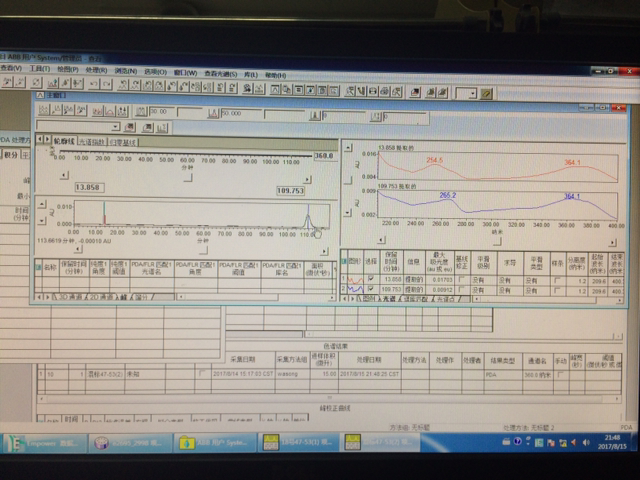The height and width of the screenshot is (480, 640).
Task: Switch to the 轮廓线 tab
Action: pos(64,141)
